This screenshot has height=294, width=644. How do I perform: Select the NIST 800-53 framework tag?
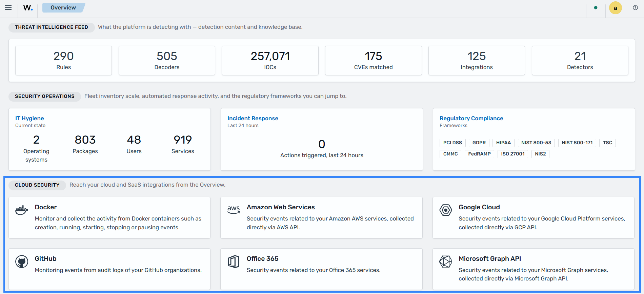point(536,143)
